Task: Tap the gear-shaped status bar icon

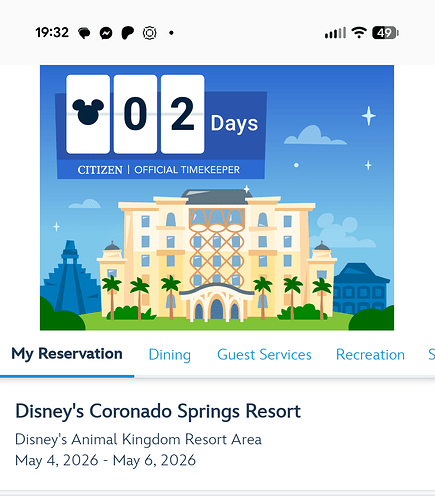Action: [x=149, y=33]
